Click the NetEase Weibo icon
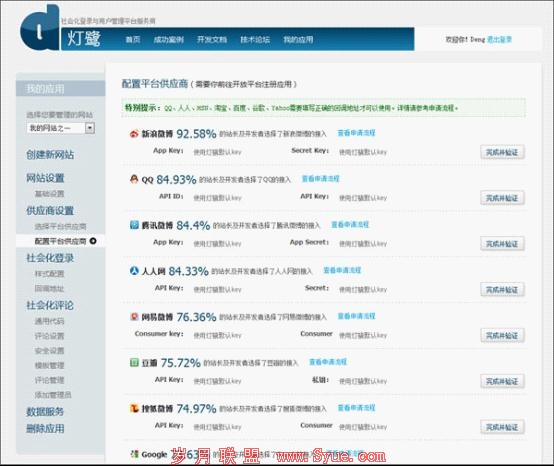Image resolution: width=554 pixels, height=466 pixels. tap(134, 317)
